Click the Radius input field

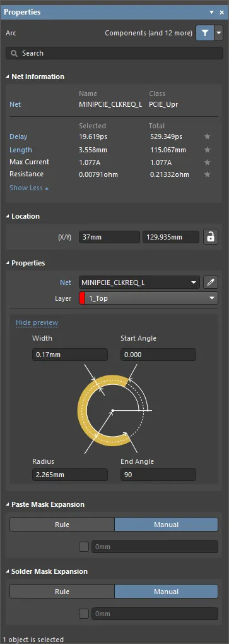click(x=70, y=475)
